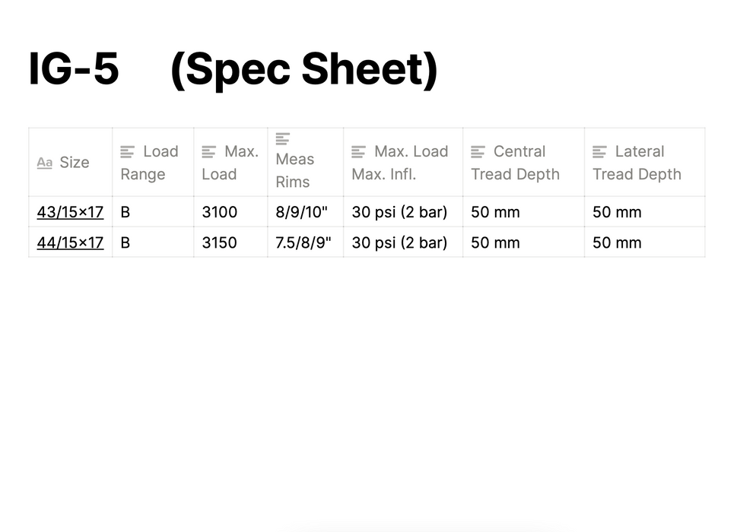This screenshot has width=756, height=532.
Task: Click the text icon in Max. Load header
Action: 209,152
